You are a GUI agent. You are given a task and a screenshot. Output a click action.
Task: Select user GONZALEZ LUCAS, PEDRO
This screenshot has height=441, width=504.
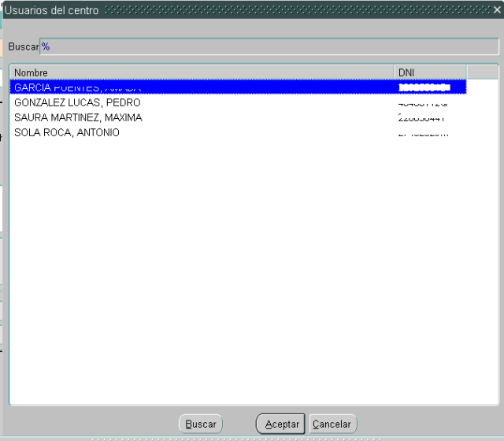click(77, 102)
